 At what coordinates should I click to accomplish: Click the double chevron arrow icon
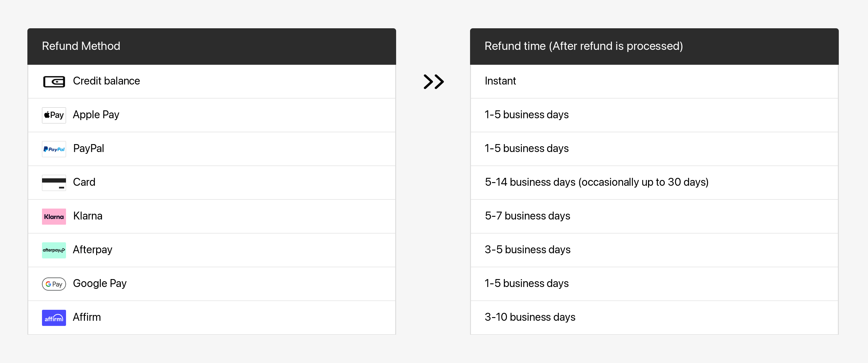click(x=433, y=81)
